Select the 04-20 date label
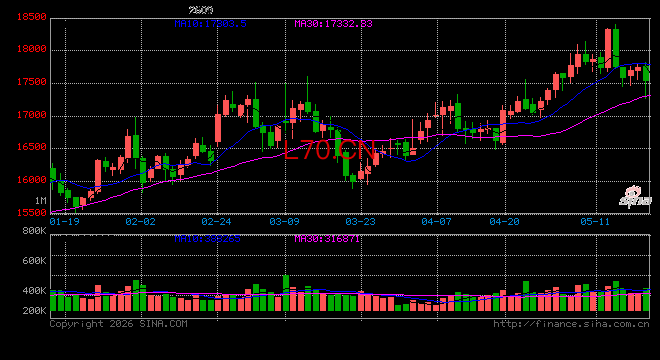Viewport: 660px width, 360px height. pyautogui.click(x=505, y=221)
